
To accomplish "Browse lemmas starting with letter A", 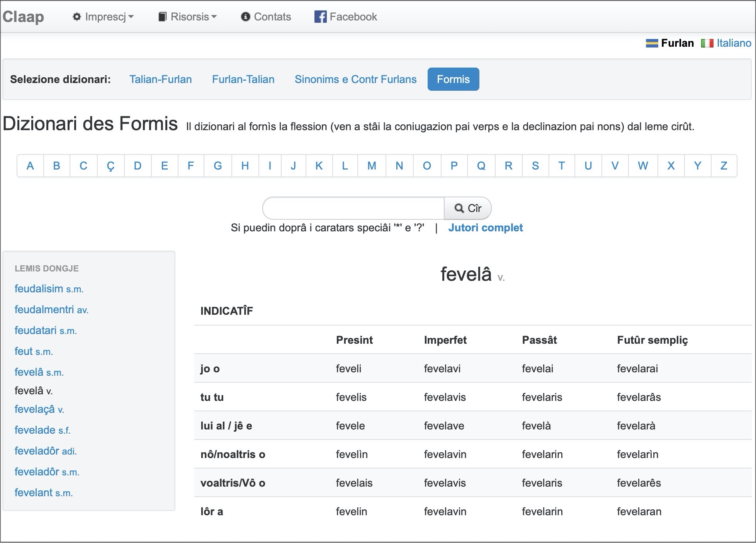I will click(30, 166).
